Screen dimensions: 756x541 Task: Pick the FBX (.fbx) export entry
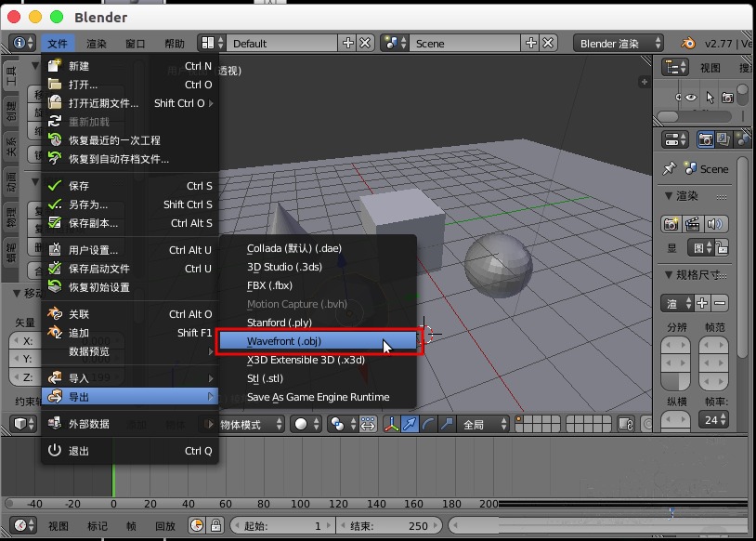coord(318,285)
